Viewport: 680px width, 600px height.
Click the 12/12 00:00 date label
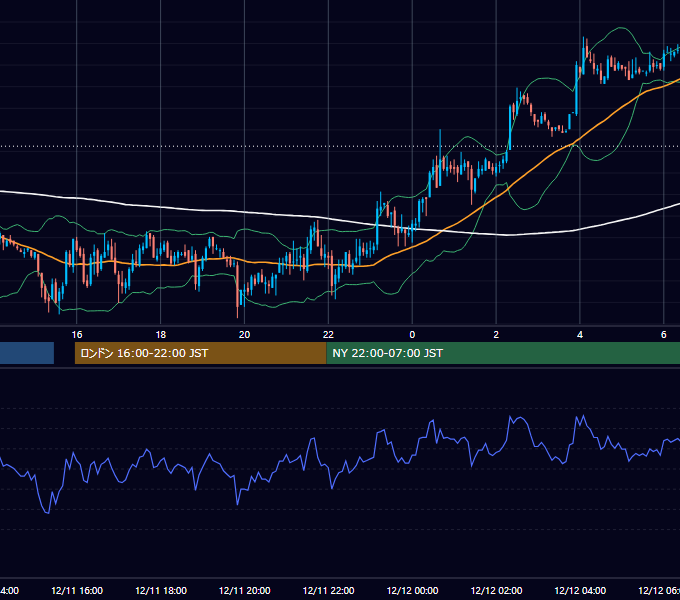(x=412, y=591)
